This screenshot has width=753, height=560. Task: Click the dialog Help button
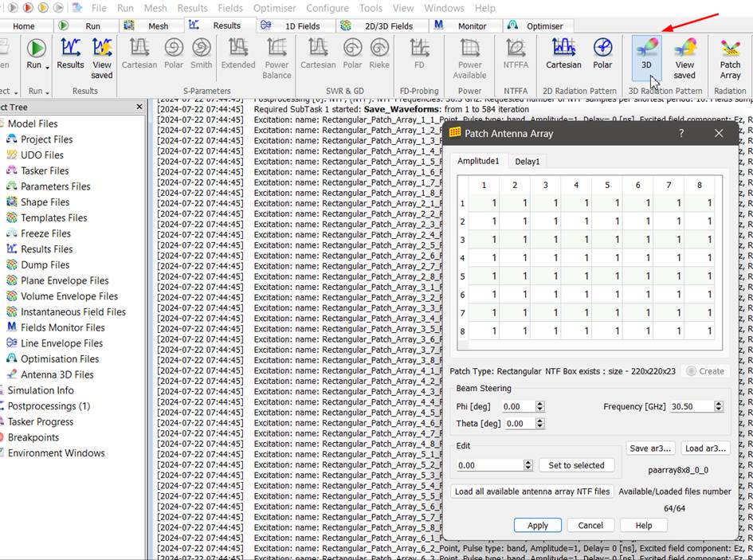[644, 526]
